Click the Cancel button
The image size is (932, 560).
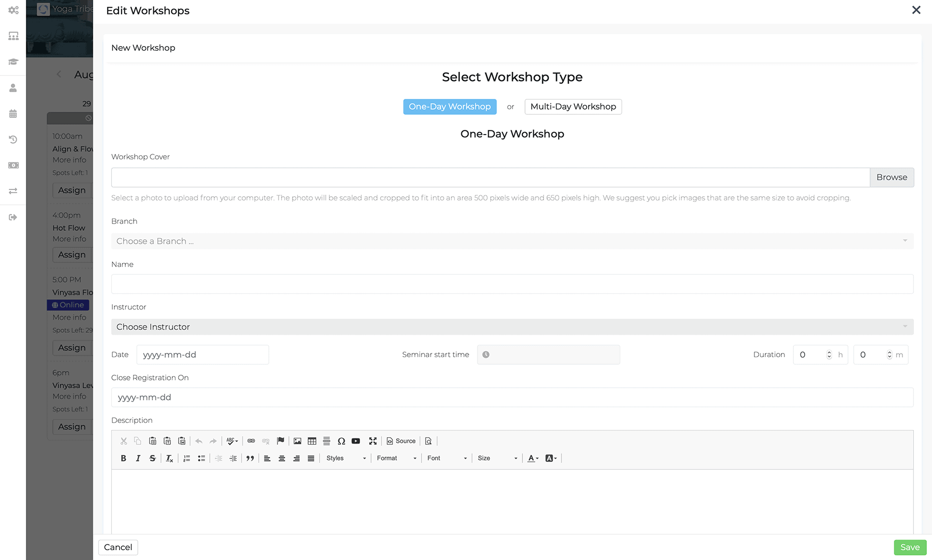[x=118, y=548]
